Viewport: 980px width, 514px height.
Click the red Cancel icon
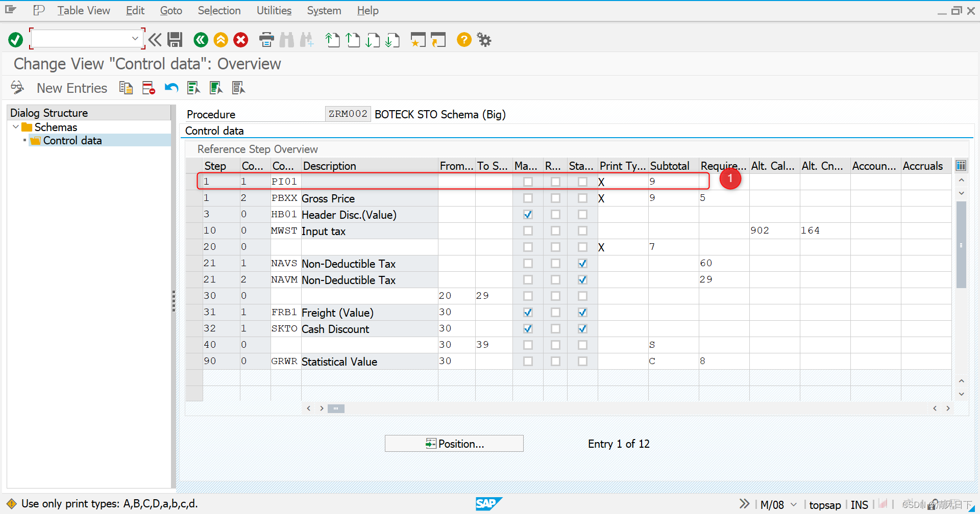[241, 39]
